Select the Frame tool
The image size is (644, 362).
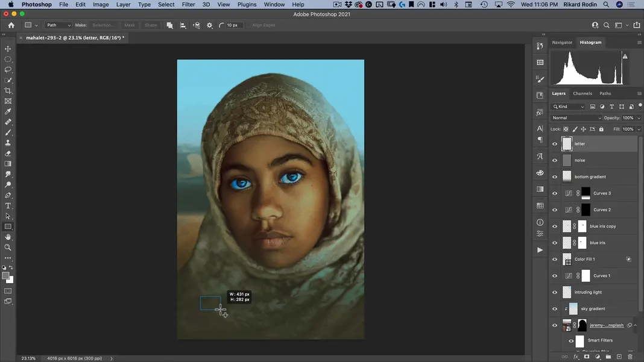8,101
